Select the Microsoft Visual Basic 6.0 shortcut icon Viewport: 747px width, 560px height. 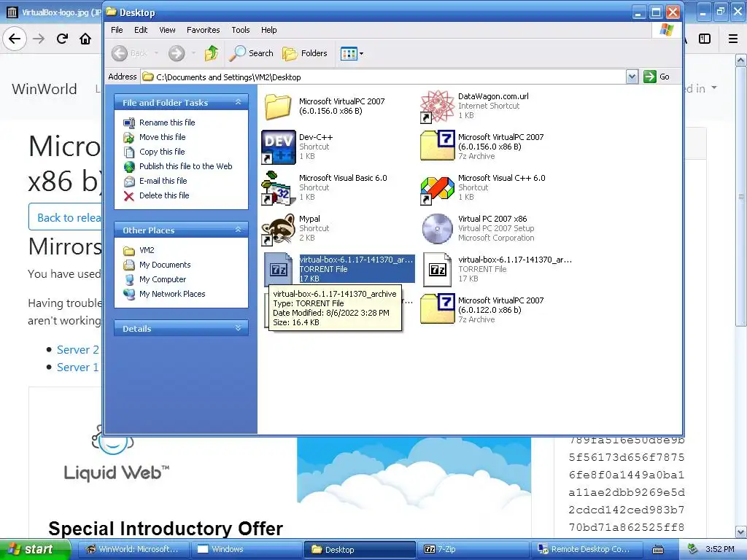(x=278, y=187)
